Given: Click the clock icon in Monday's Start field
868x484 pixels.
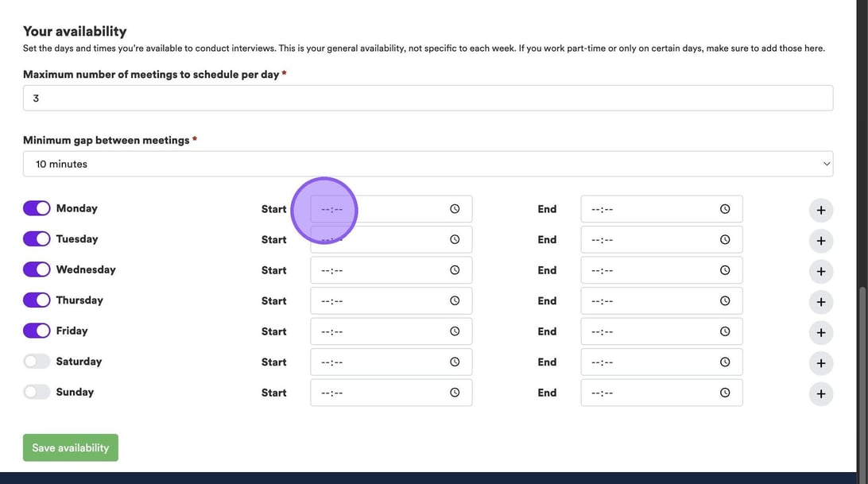Looking at the screenshot, I should click(455, 209).
